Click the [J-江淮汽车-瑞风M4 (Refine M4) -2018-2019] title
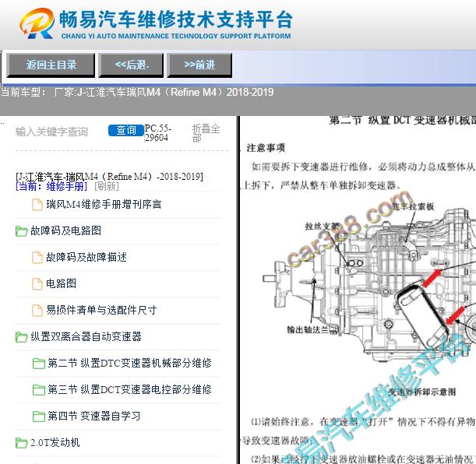 pyautogui.click(x=109, y=176)
